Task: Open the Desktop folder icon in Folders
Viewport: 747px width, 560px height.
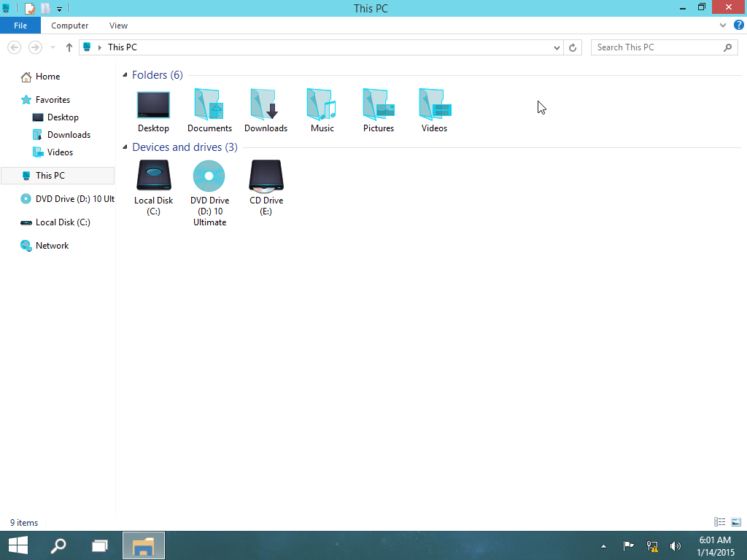Action: pos(153,105)
